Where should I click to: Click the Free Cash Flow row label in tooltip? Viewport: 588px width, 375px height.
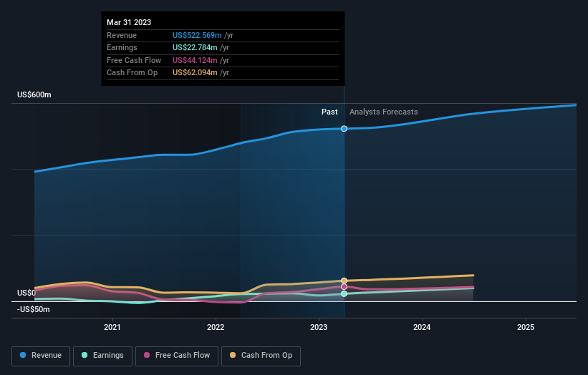coord(134,60)
